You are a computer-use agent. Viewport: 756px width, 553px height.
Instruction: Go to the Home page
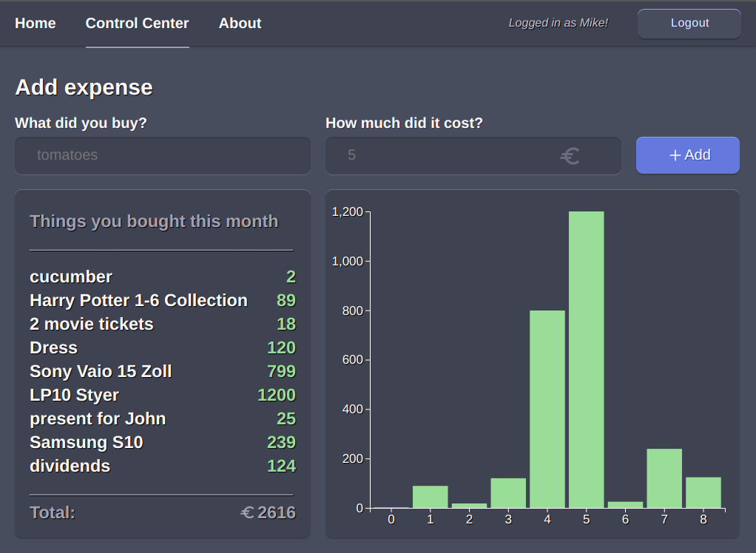[x=36, y=24]
